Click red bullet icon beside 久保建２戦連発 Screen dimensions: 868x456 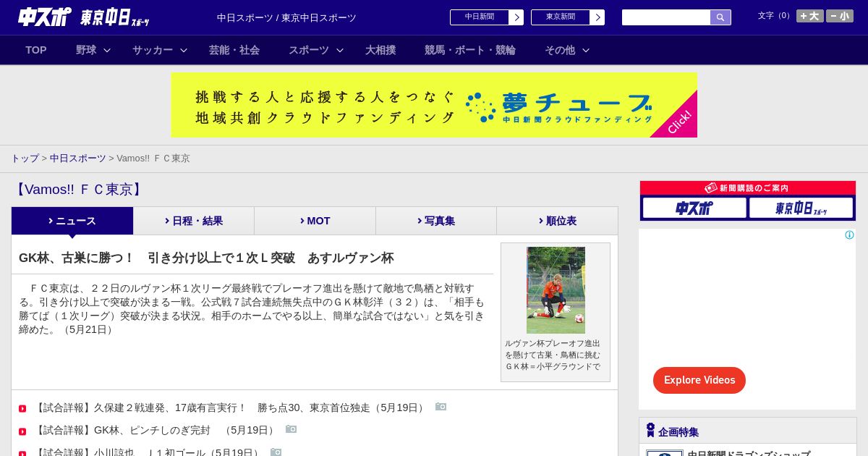pos(22,409)
